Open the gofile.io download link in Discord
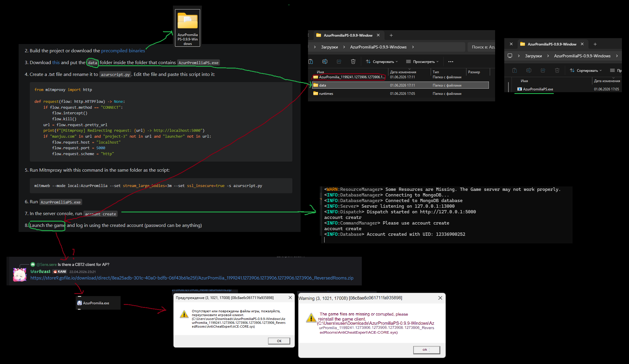Screen dimensions: 629x364 pos(192,278)
